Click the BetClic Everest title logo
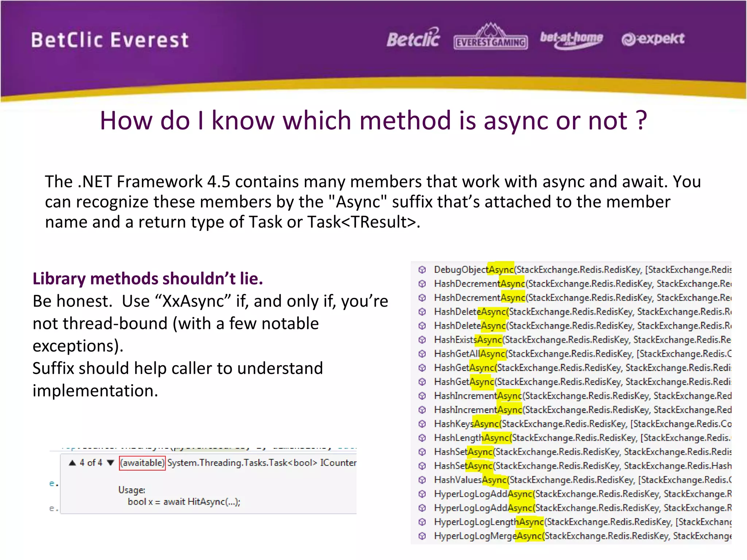 click(x=110, y=40)
